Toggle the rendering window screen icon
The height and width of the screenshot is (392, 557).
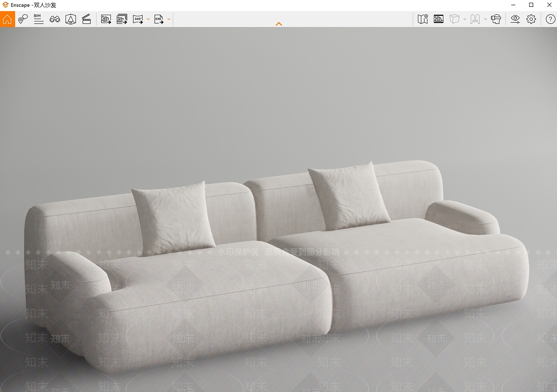click(439, 19)
